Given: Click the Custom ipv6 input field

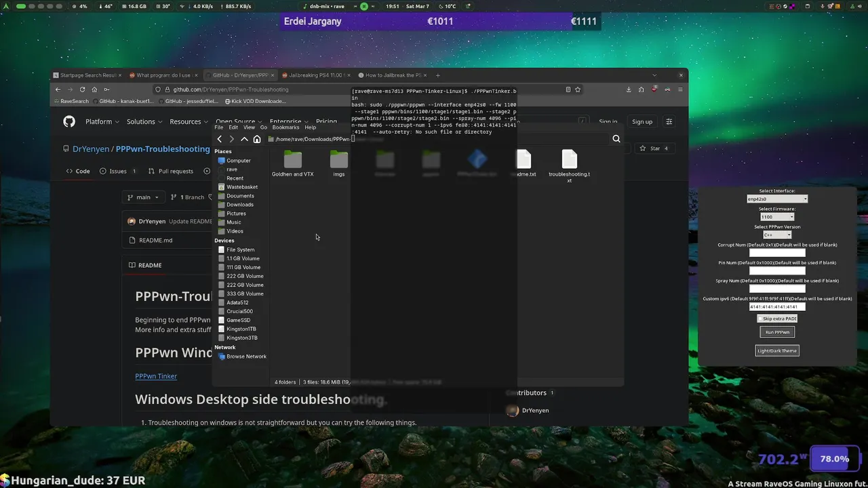Looking at the screenshot, I should tap(777, 307).
